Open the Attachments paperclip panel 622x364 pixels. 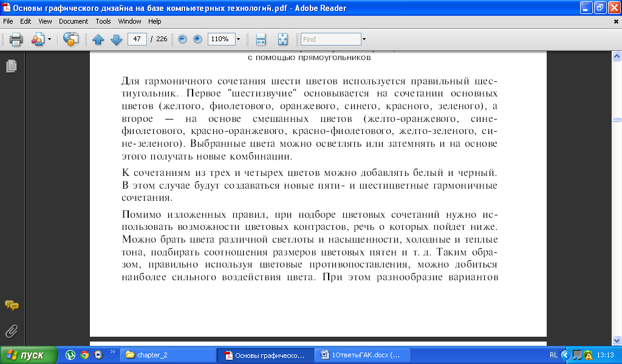click(x=12, y=331)
